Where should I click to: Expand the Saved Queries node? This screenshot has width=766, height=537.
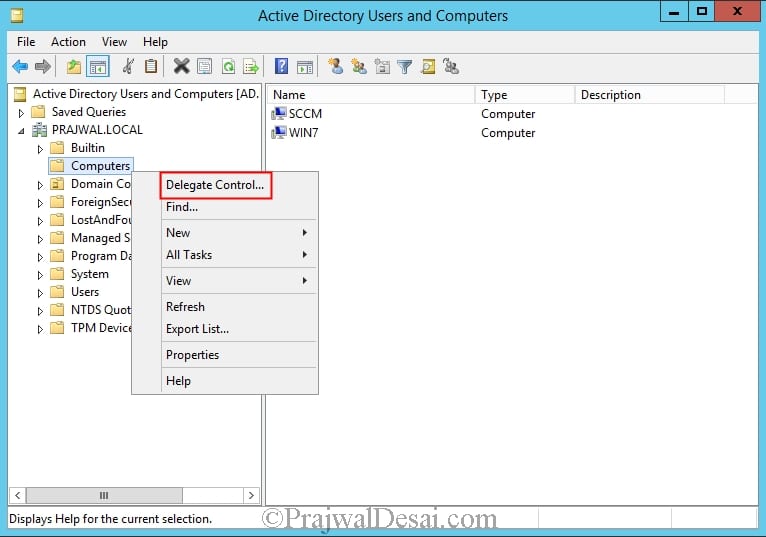coord(21,113)
